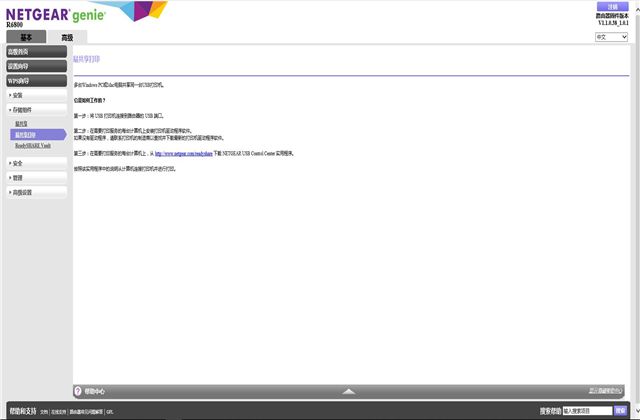Launch the WPS向导 wizard

tap(36, 81)
